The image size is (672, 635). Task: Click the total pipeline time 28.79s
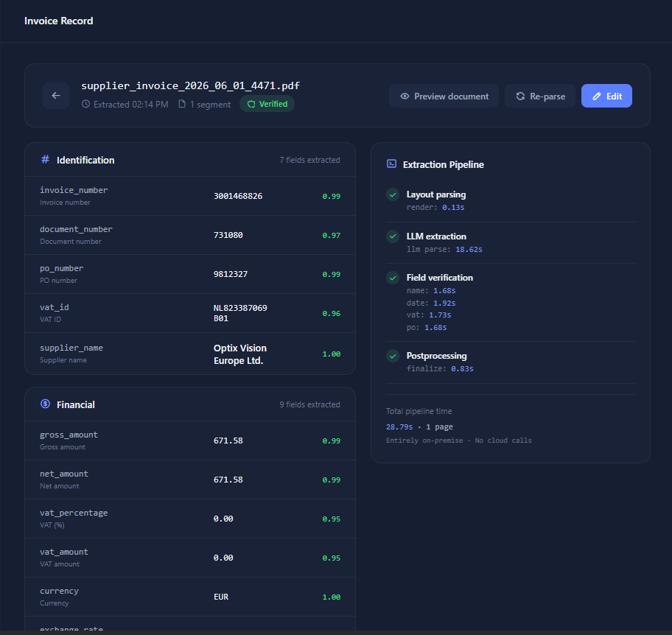tap(399, 427)
